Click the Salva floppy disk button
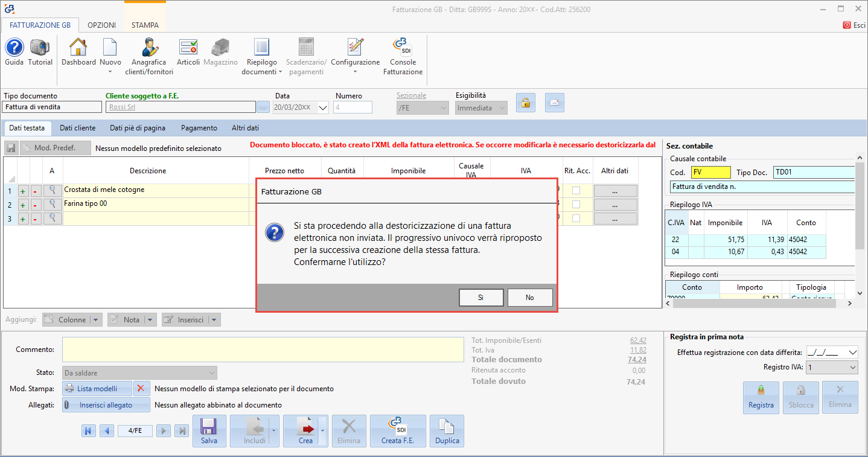The height and width of the screenshot is (457, 868). 209,431
